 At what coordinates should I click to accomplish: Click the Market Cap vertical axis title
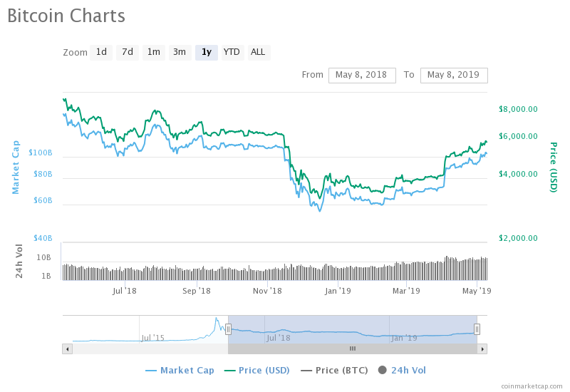[x=15, y=167]
